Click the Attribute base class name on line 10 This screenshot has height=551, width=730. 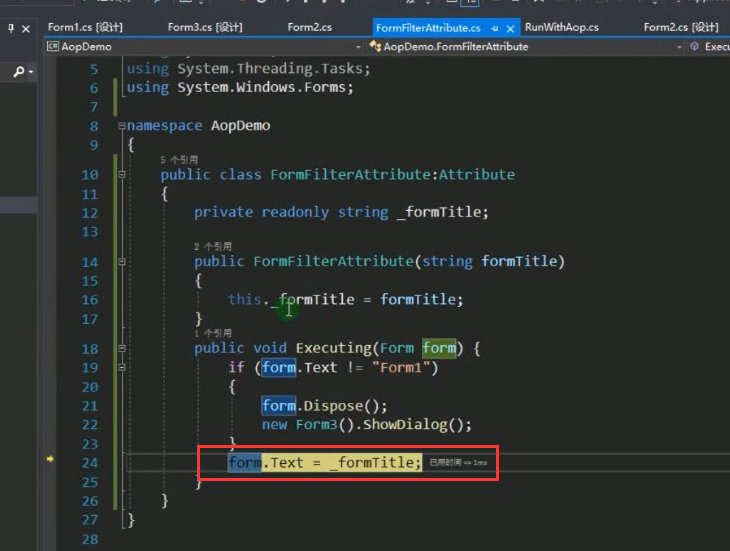tap(477, 175)
